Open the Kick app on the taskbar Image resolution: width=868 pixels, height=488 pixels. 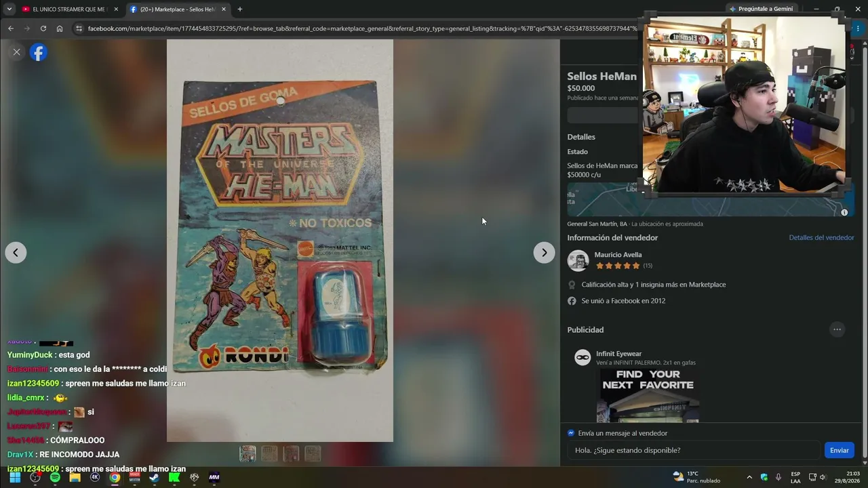[174, 477]
